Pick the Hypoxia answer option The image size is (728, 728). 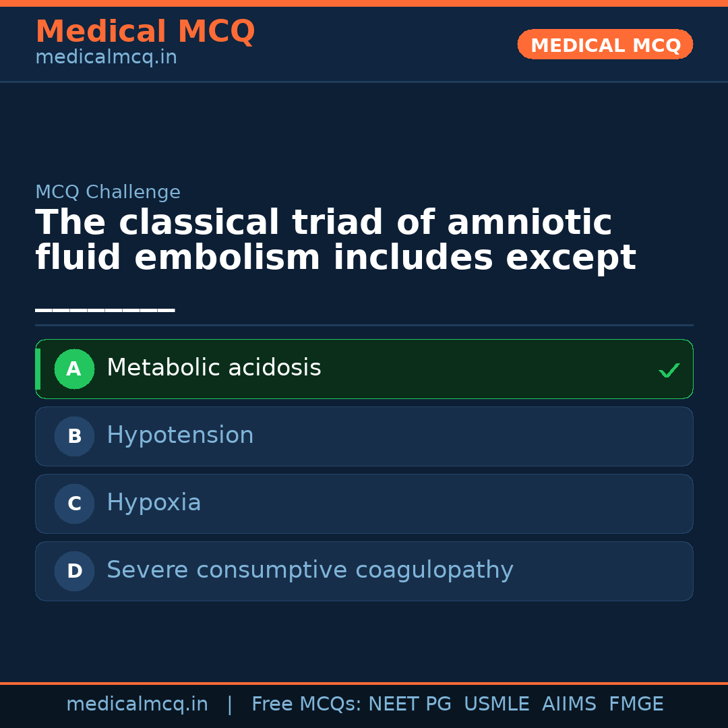(x=154, y=503)
